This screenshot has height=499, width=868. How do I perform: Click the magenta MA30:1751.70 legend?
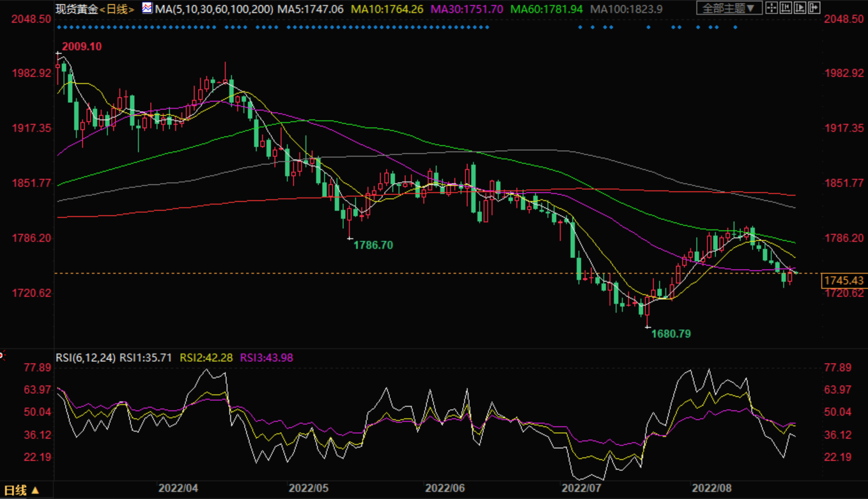(467, 9)
